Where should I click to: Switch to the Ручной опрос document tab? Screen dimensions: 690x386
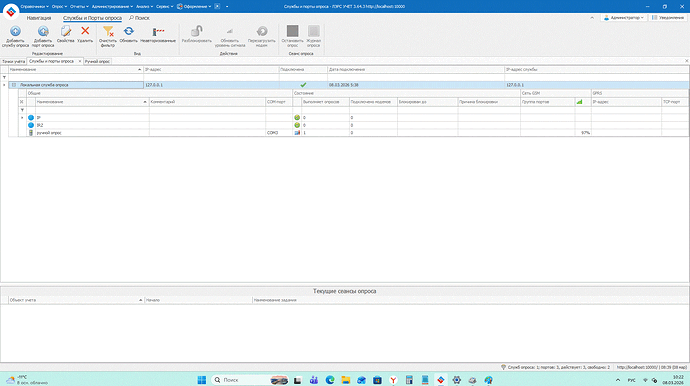97,62
